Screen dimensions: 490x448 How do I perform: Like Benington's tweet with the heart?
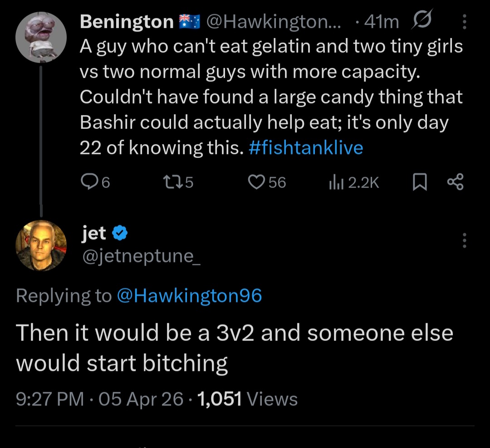(256, 182)
